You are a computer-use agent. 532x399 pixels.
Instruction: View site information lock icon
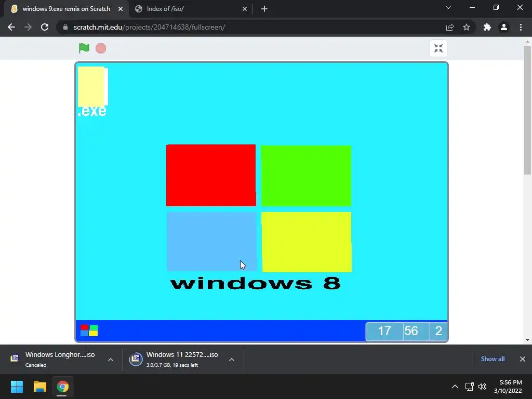65,27
